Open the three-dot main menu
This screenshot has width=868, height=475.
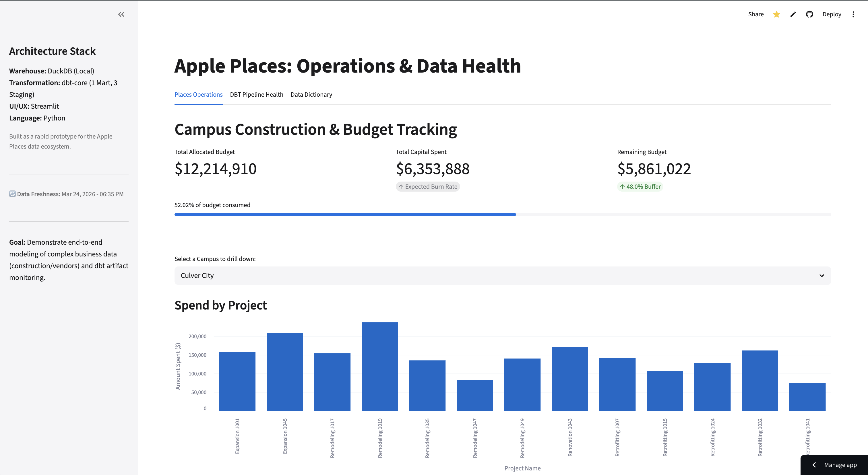(853, 14)
